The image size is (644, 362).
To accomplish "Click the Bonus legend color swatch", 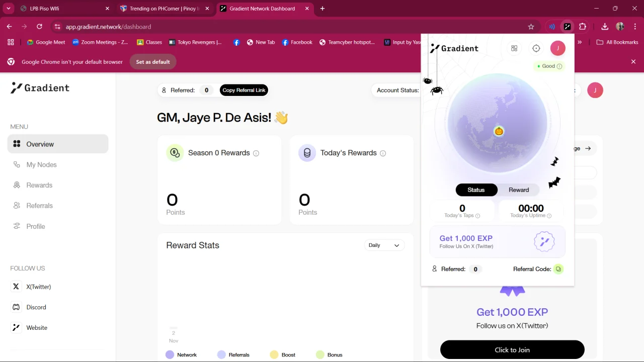I will click(320, 355).
